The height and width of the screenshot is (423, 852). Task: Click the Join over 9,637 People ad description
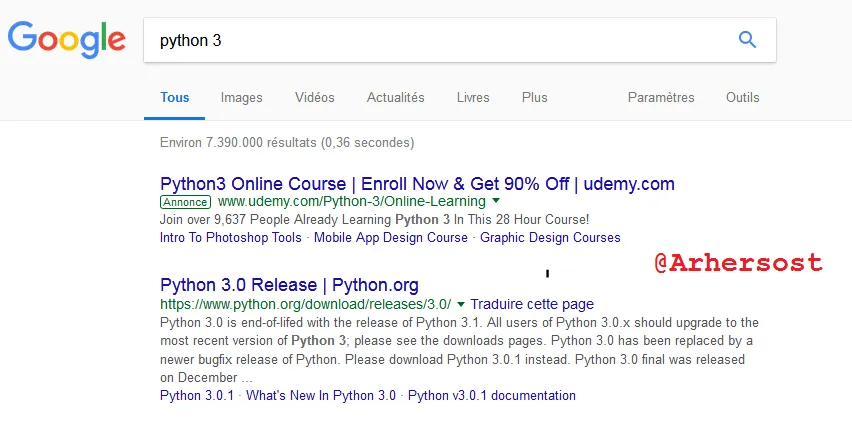[374, 220]
